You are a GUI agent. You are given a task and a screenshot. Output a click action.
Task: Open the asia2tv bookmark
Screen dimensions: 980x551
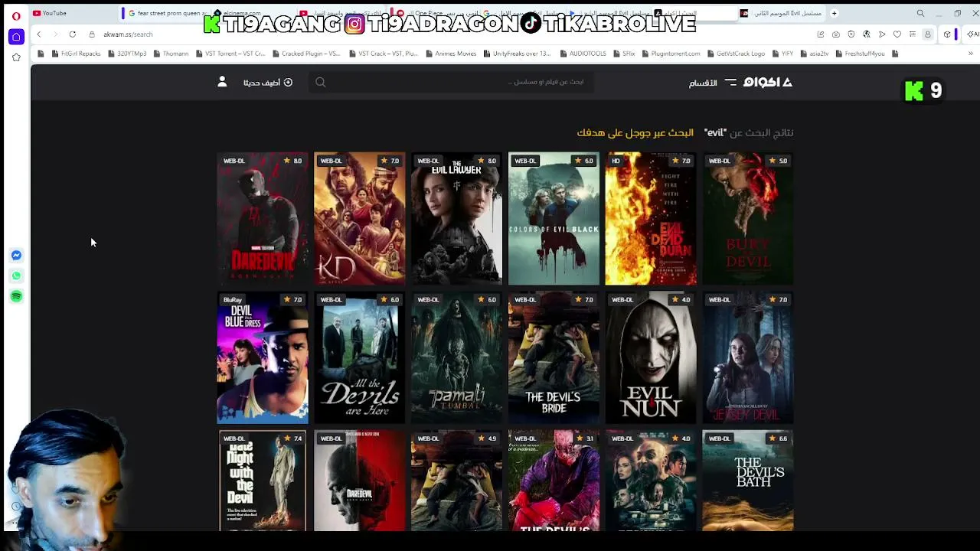coord(815,54)
